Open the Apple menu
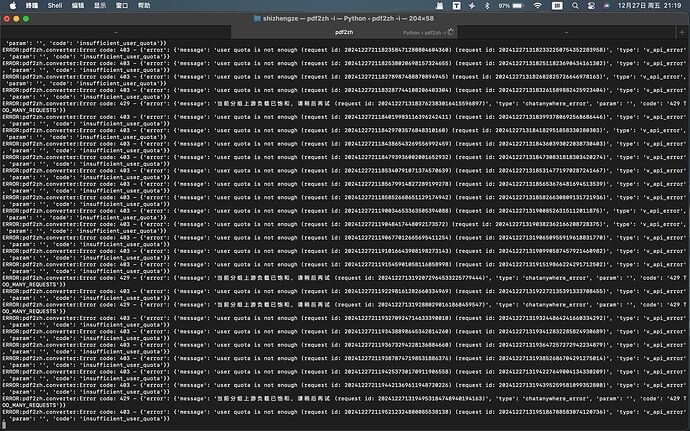Screen dimensions: 690x431 [x=13, y=5]
